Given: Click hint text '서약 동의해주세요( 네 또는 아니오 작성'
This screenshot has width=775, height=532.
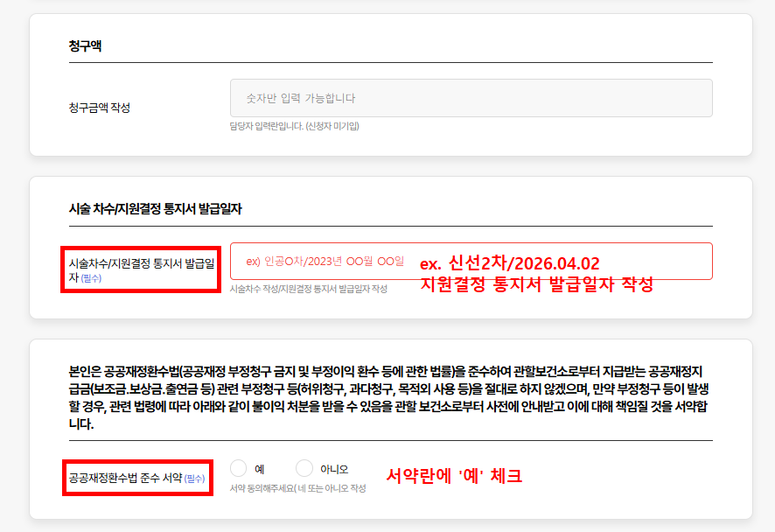Looking at the screenshot, I should pos(298,488).
